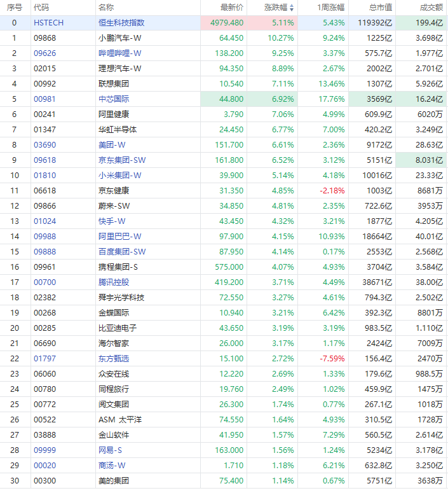
Task: Open stock code 01810 link
Action: pos(45,176)
